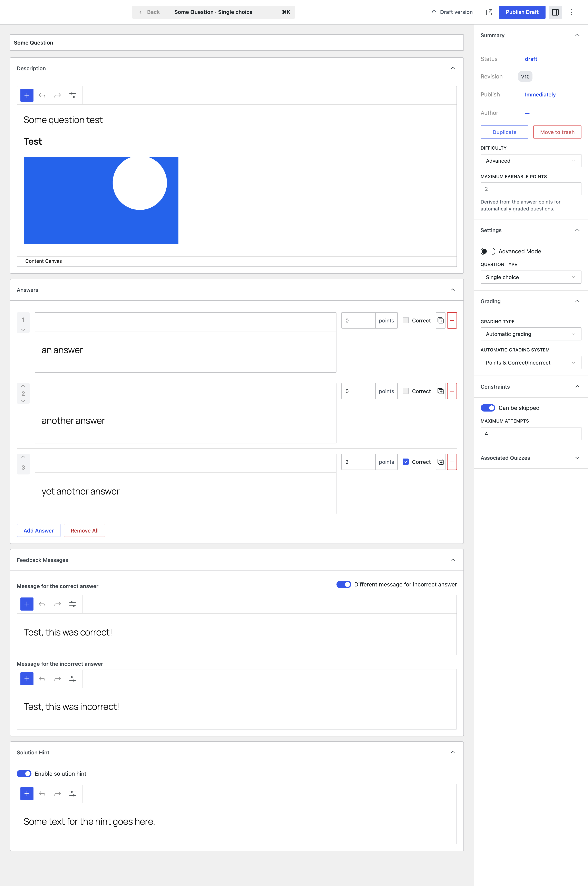The width and height of the screenshot is (588, 886).
Task: Click Move to trash
Action: pos(557,132)
